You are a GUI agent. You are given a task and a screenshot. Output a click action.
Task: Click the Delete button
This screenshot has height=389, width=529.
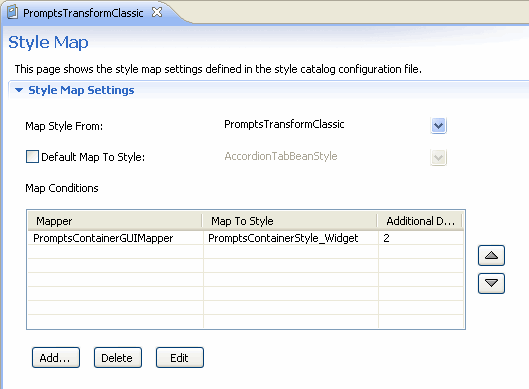[118, 357]
